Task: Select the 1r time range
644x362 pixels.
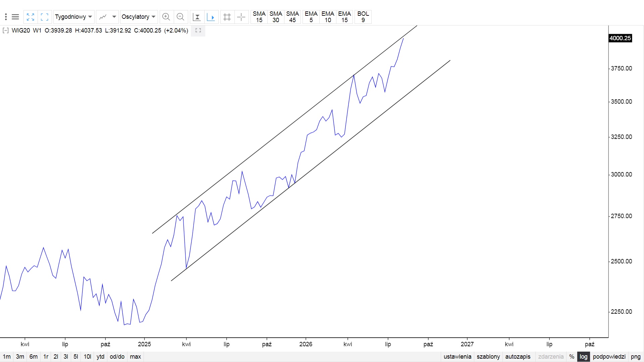Action: pyautogui.click(x=46, y=357)
